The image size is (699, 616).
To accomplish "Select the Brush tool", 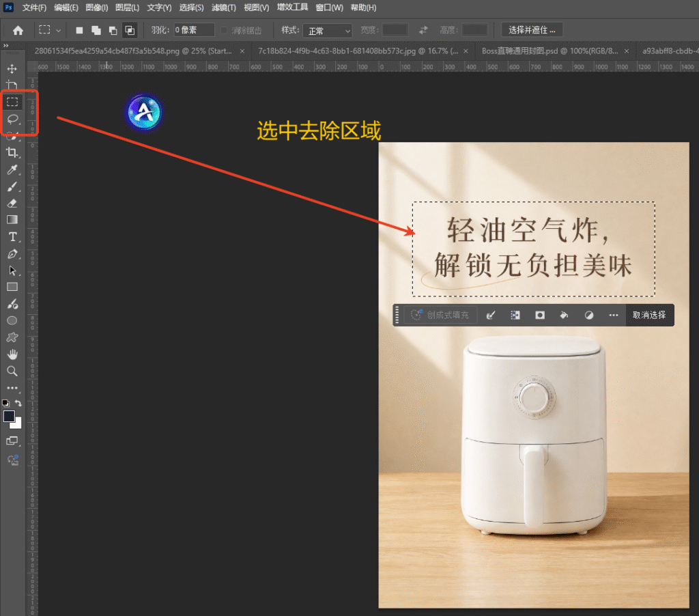I will [x=12, y=186].
